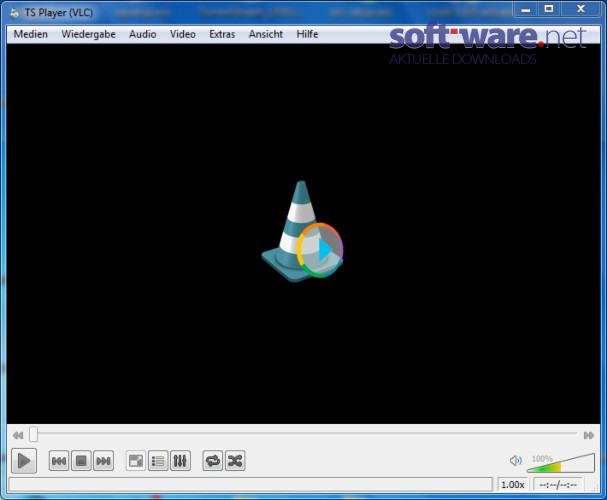Toggle shuffle random playback
The image size is (607, 500).
tap(235, 461)
